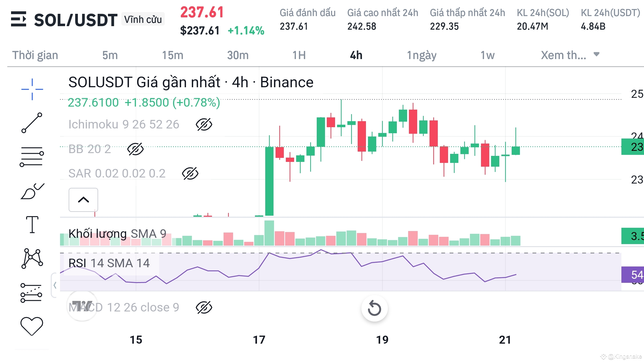The image size is (644, 362).
Task: Select the brush drawing tool
Action: [32, 192]
